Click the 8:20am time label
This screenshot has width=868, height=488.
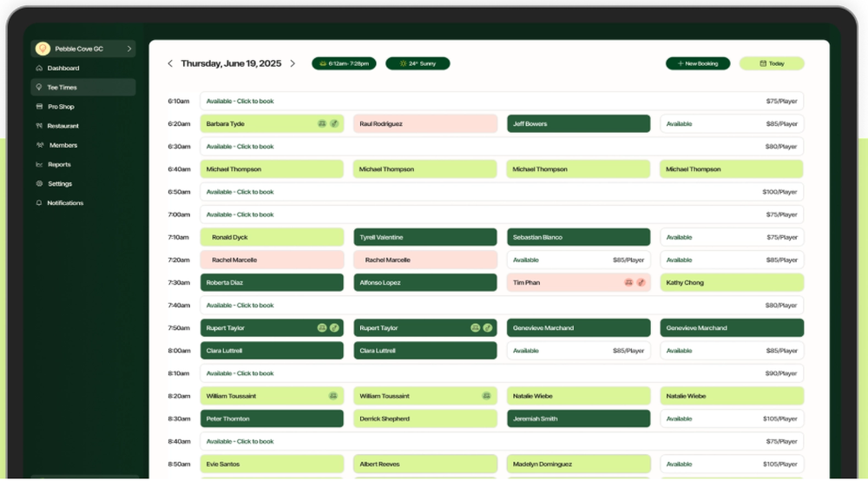click(179, 397)
